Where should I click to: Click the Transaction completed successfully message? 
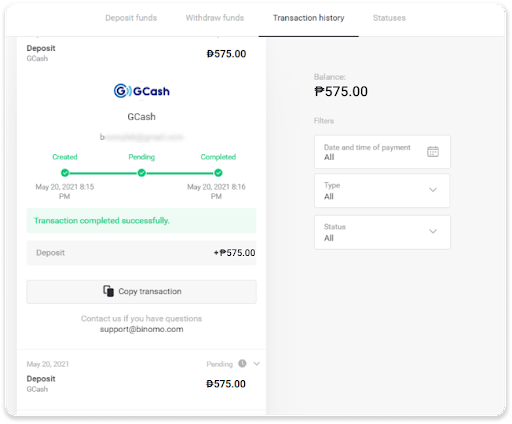pos(142,221)
